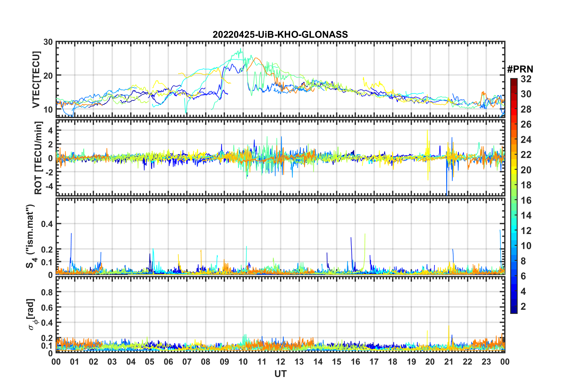Click the plot title 20220425-UiB-KHO-GLONASS

(280, 34)
